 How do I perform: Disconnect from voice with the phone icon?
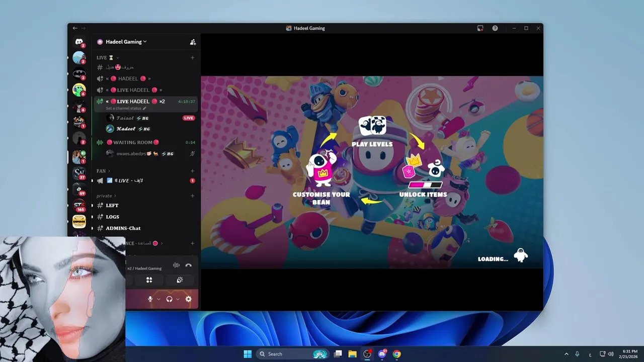[189, 265]
